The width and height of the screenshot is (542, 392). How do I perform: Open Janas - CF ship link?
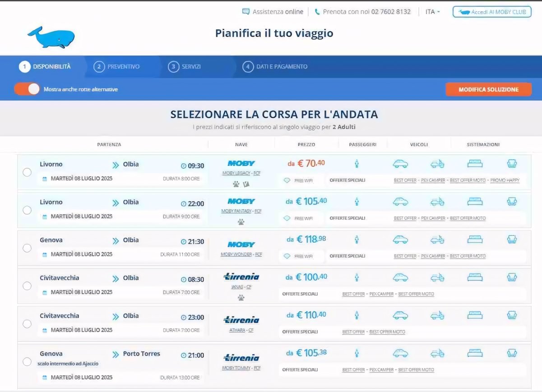[241, 287]
